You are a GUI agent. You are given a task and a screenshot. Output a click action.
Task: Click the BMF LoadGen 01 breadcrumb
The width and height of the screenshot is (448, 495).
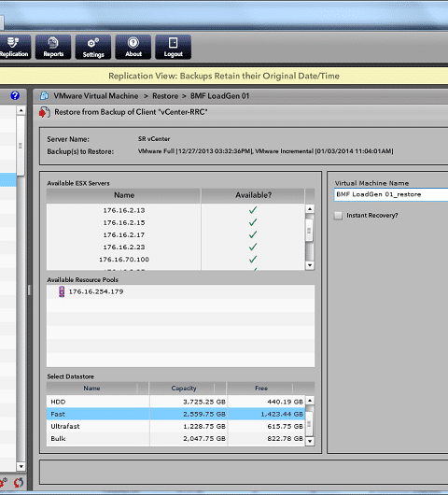point(219,96)
